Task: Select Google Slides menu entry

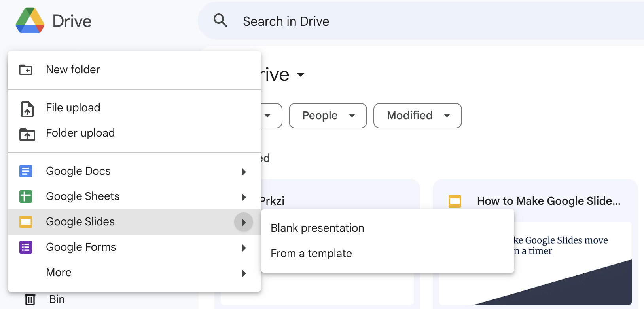Action: (x=134, y=222)
